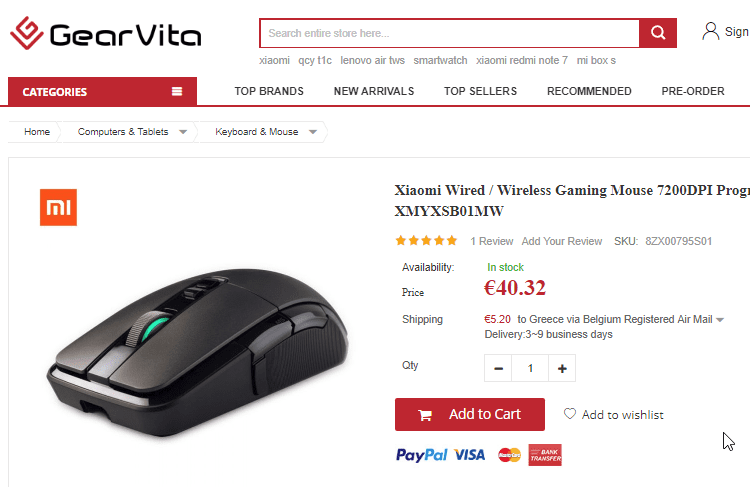Open the shipping method dropdown arrow
Screen dimensions: 750x487
click(x=720, y=320)
